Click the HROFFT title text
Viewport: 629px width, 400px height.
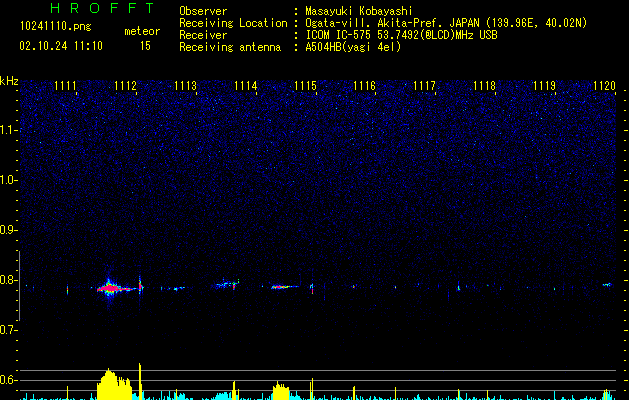[102, 8]
